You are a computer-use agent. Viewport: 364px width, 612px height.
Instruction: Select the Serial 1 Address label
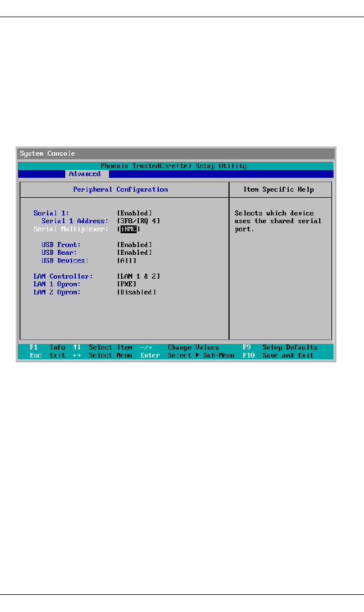tap(75, 221)
